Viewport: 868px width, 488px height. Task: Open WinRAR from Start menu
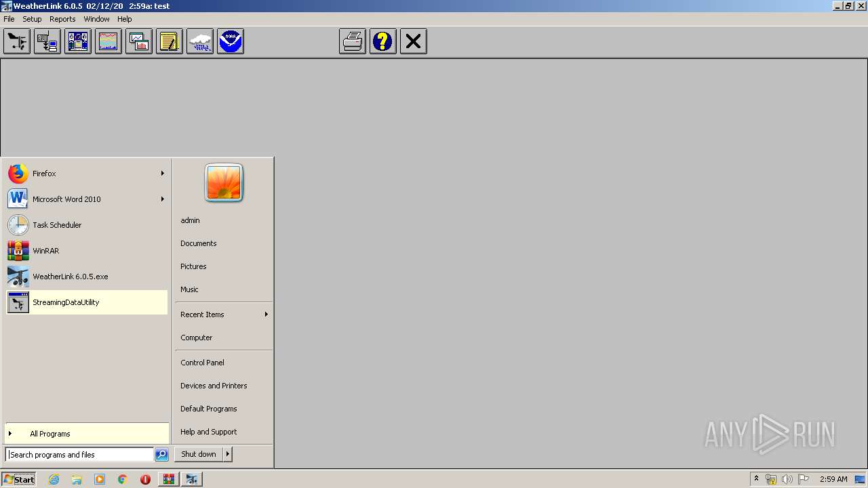(x=87, y=251)
